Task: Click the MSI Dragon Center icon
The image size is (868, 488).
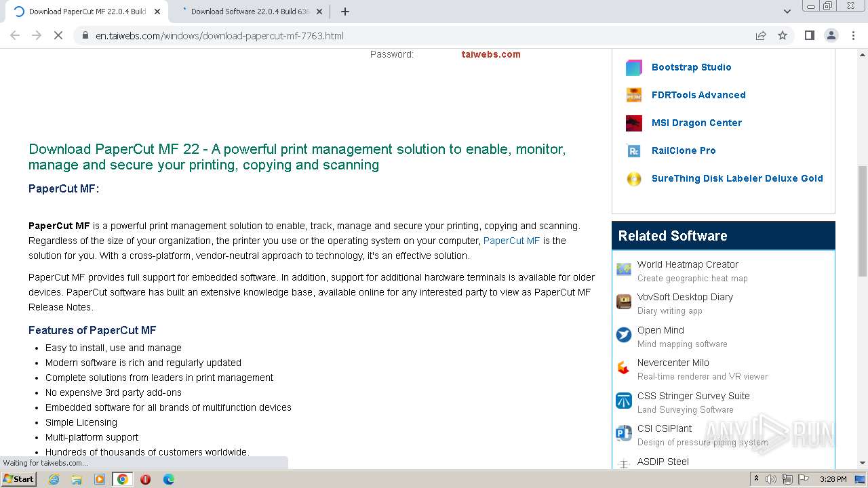Action: [x=633, y=123]
